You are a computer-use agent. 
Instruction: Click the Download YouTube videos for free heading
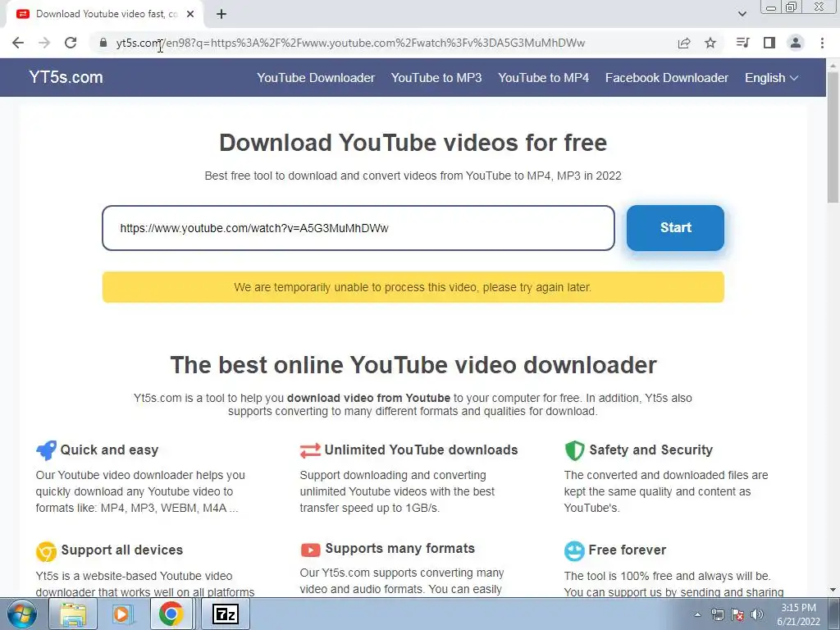tap(413, 143)
